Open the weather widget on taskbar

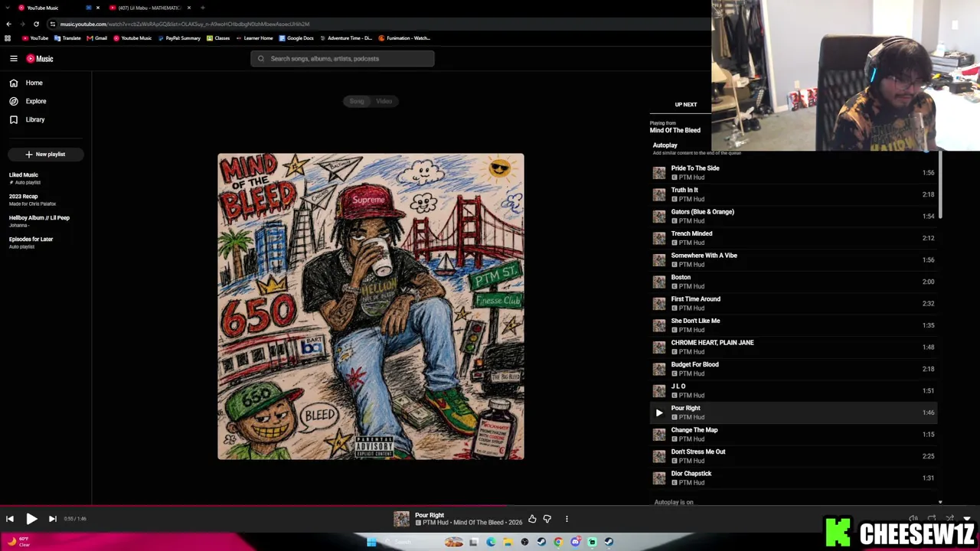pyautogui.click(x=18, y=541)
